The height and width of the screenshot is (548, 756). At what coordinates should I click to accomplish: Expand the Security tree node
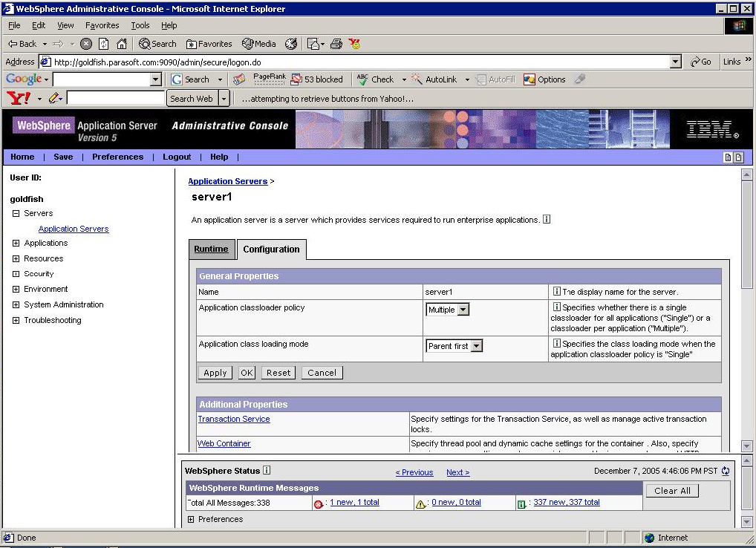coord(16,274)
